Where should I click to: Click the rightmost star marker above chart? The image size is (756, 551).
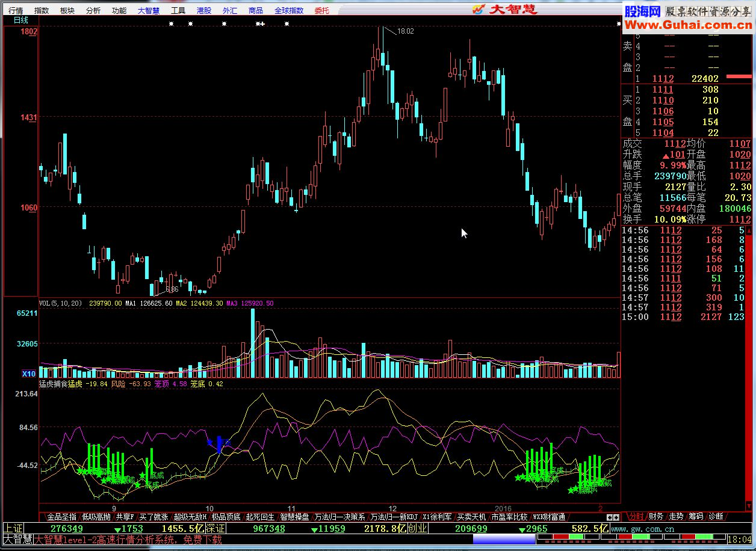[x=619, y=24]
